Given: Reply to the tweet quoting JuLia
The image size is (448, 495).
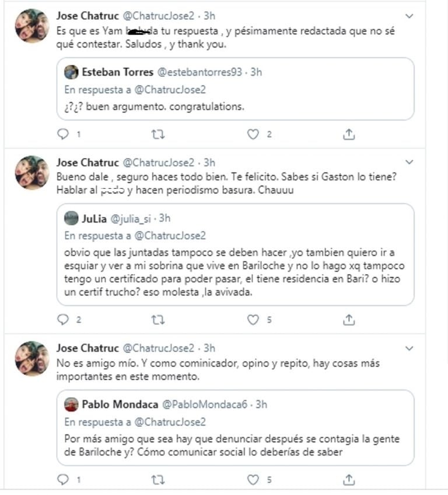Looking at the screenshot, I should [63, 320].
